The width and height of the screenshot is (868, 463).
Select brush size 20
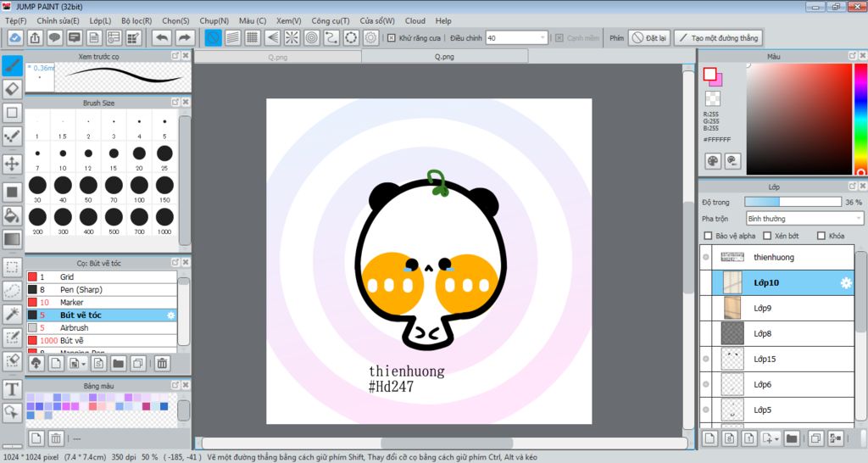click(139, 157)
